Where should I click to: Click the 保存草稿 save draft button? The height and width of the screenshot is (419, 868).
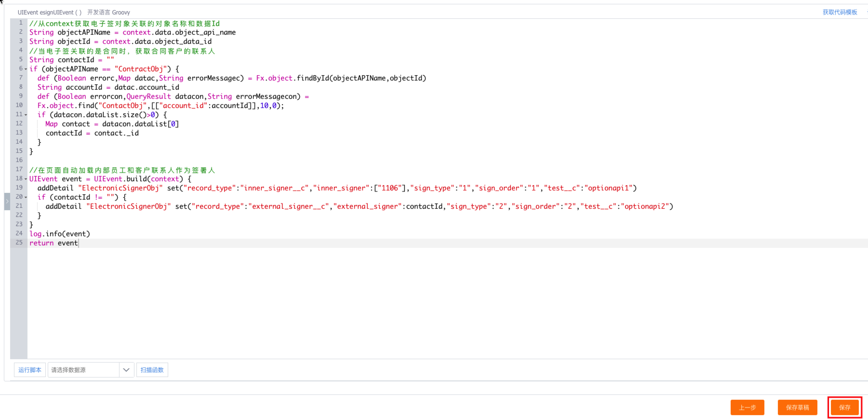click(x=797, y=407)
